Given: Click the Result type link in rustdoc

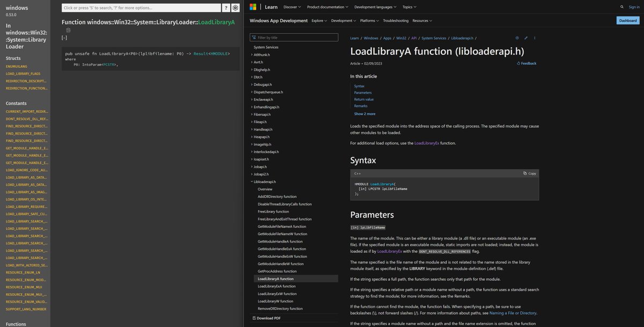Looking at the screenshot, I should [x=200, y=54].
